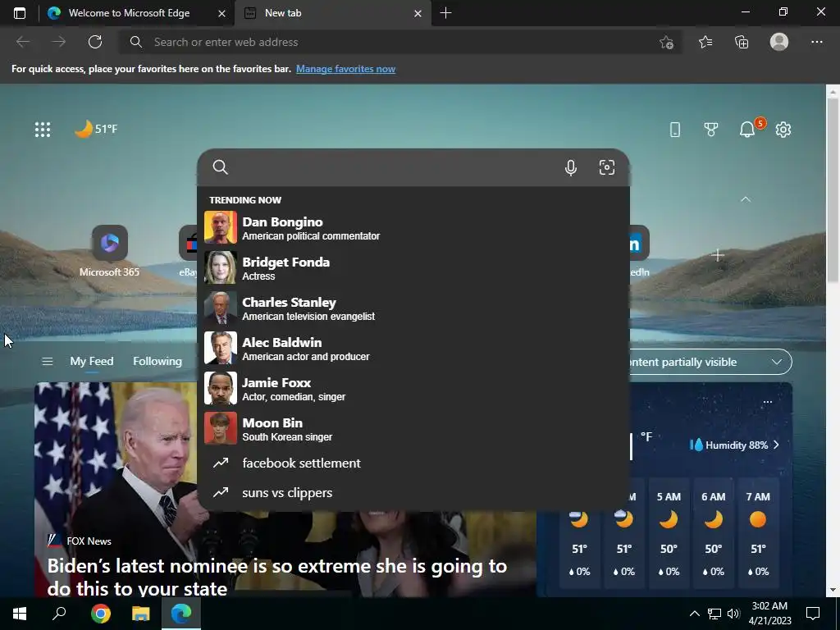
Task: Select trending result Jamie Foxx
Action: [413, 388]
